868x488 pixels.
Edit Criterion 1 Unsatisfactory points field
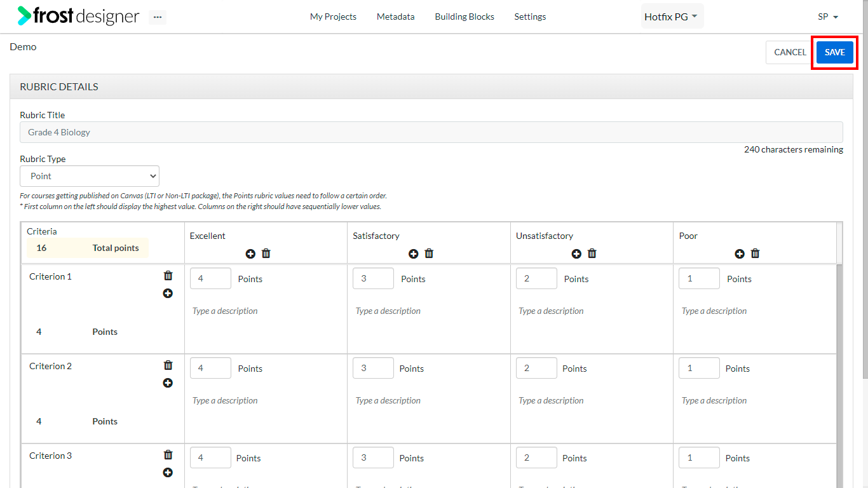click(x=536, y=278)
